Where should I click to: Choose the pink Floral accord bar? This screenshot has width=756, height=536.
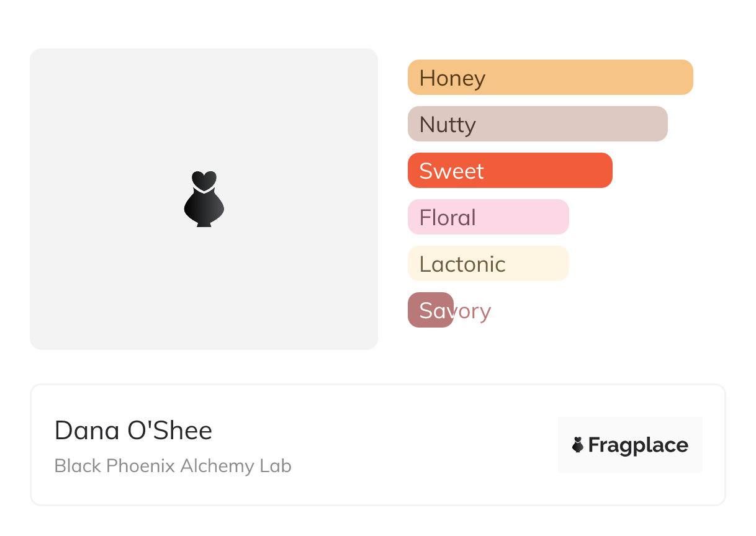(521, 217)
